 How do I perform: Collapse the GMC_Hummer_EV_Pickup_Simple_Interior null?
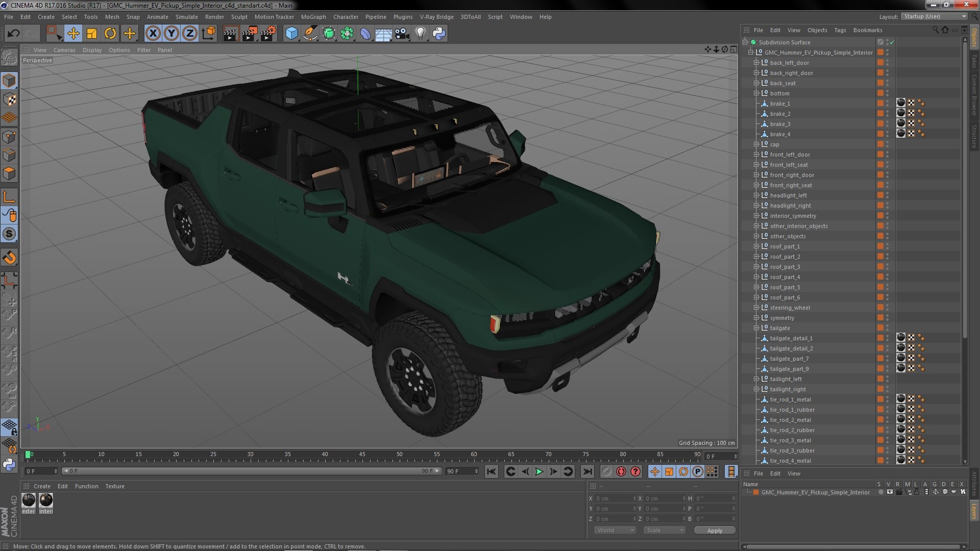[751, 53]
